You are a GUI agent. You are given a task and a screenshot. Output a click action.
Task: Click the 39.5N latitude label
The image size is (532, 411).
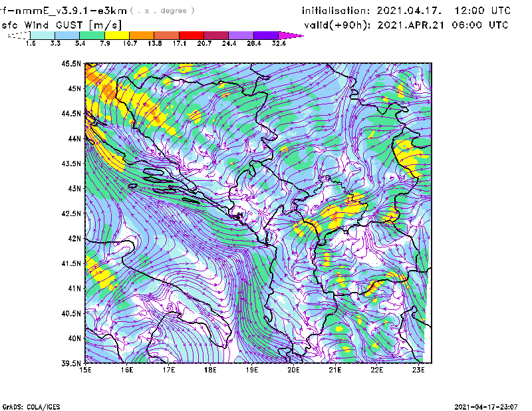(72, 364)
